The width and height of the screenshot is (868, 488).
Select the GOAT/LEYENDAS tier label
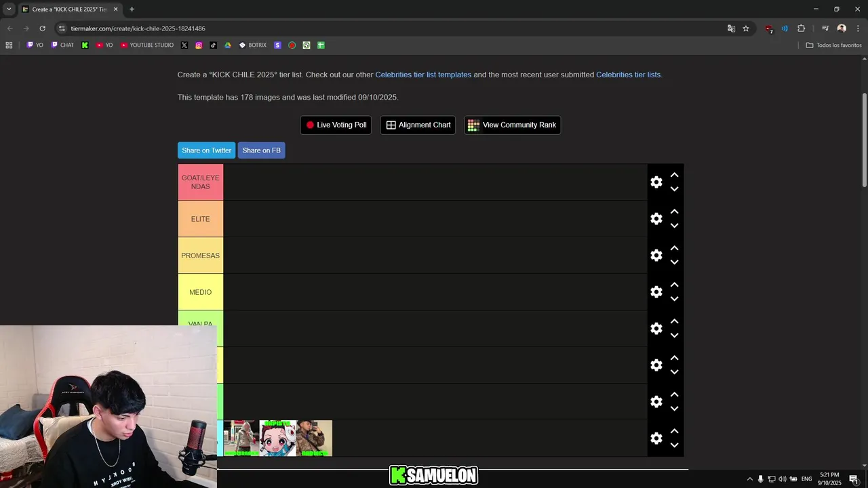pyautogui.click(x=201, y=182)
